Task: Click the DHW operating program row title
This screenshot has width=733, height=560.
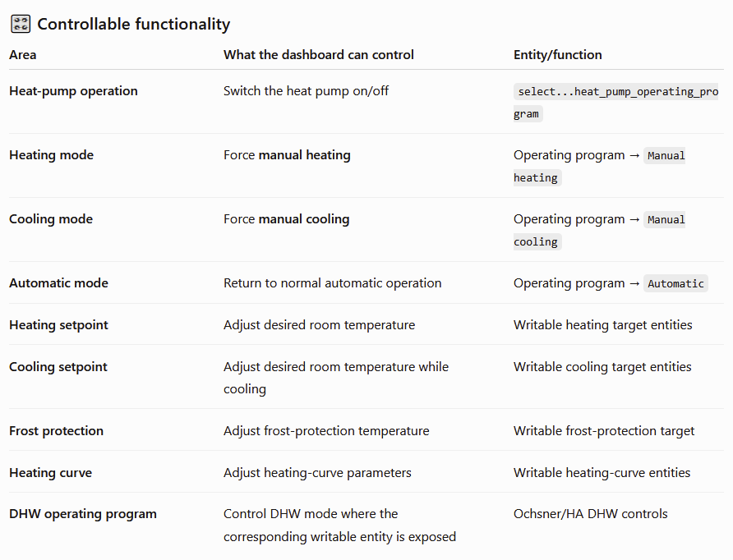Action: 83,514
